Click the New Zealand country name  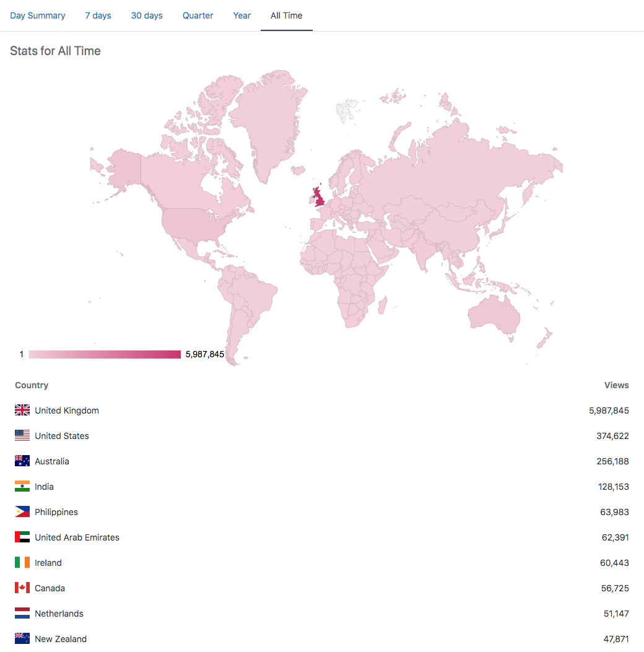click(x=61, y=638)
